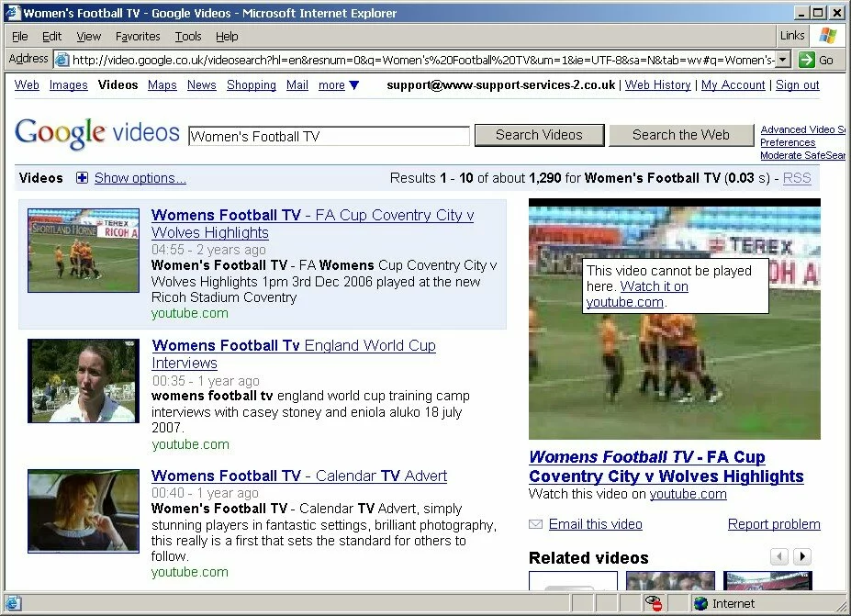Click the Moderate SafeSearch link

point(802,155)
